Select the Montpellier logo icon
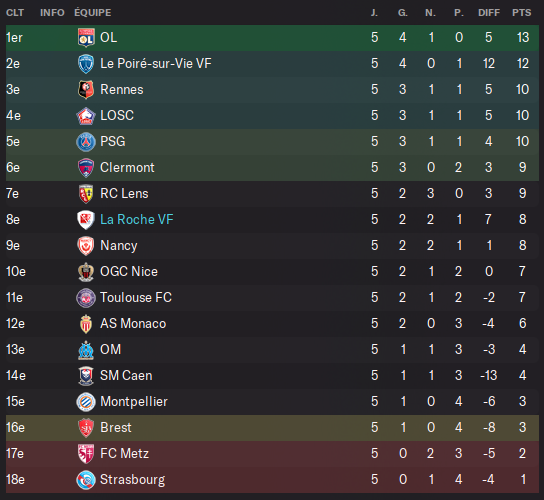The height and width of the screenshot is (500, 544). 86,402
